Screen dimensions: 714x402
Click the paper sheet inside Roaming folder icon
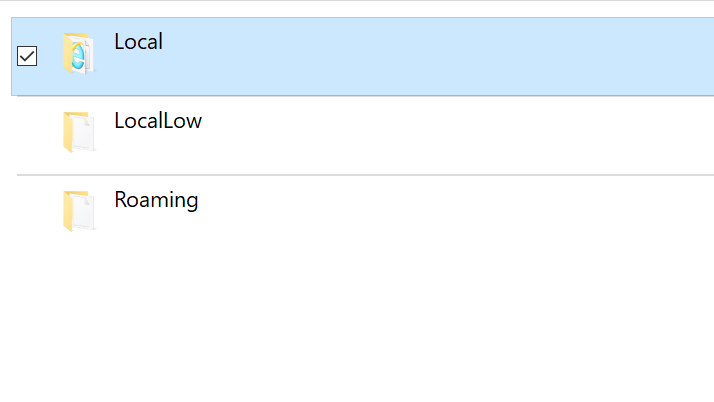(x=84, y=212)
